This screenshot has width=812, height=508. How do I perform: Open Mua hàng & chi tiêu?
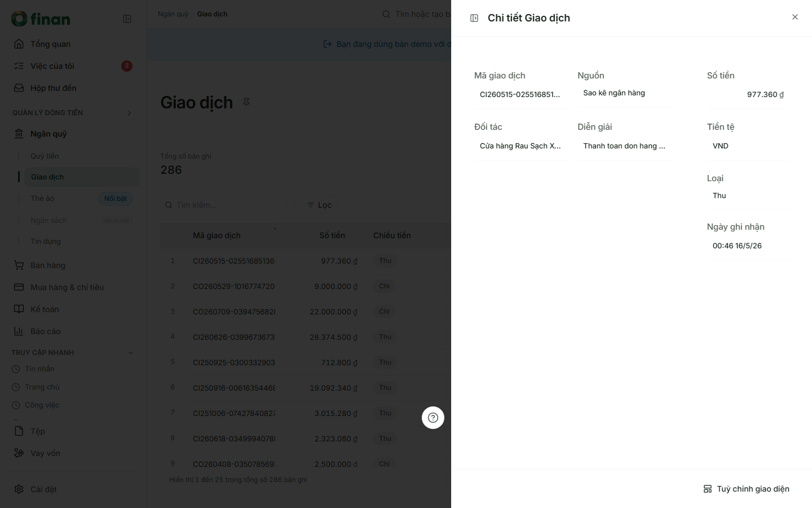click(x=73, y=287)
